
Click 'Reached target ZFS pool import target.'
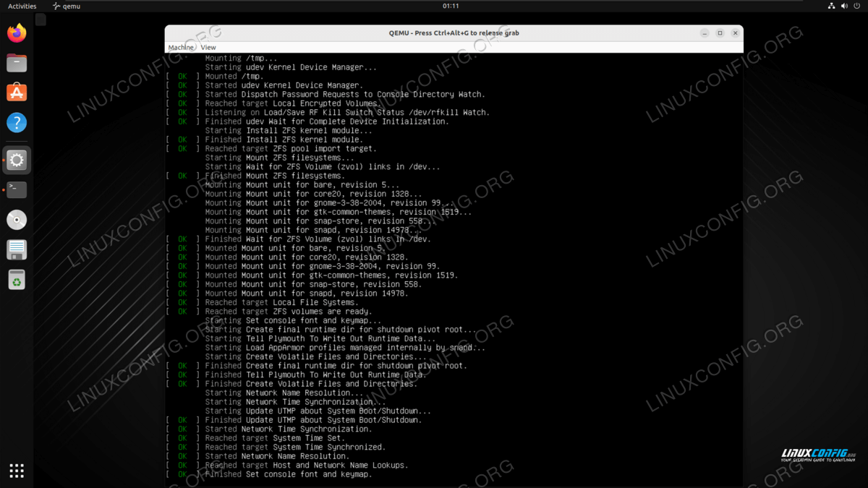coord(291,148)
